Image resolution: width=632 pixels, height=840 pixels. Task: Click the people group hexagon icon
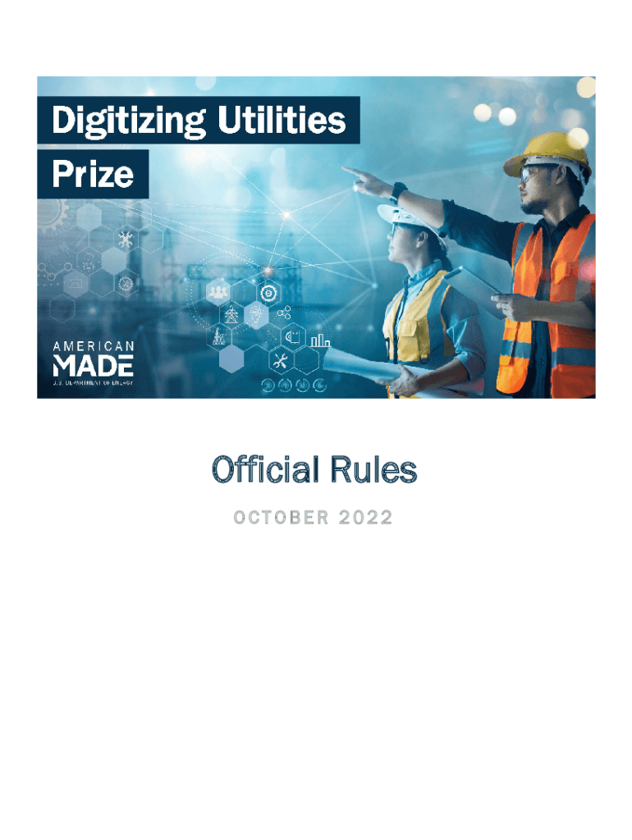[x=218, y=293]
